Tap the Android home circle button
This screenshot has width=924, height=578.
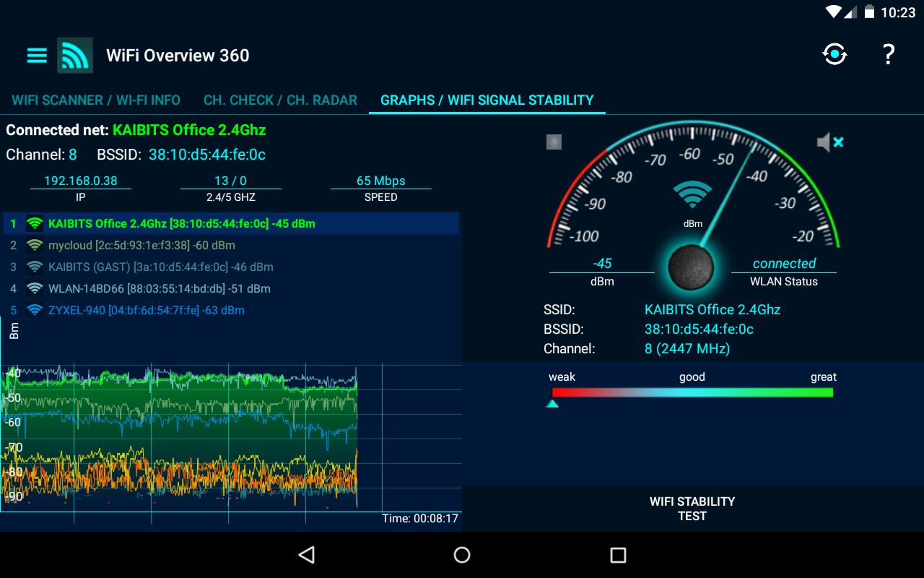pyautogui.click(x=462, y=555)
